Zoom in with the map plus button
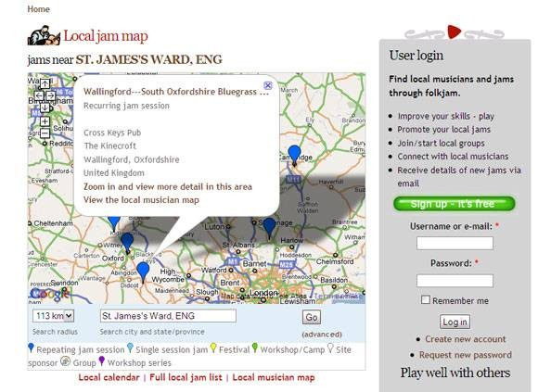The width and height of the screenshot is (538, 392). pos(45,121)
